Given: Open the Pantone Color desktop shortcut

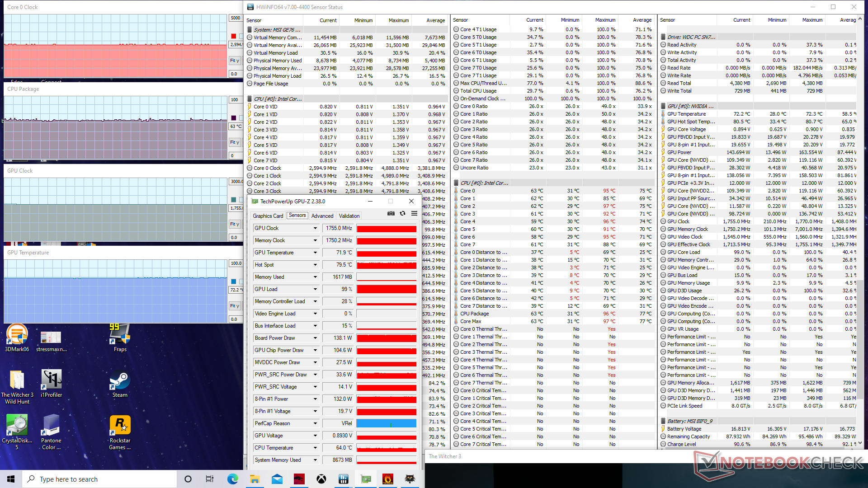Looking at the screenshot, I should [51, 432].
